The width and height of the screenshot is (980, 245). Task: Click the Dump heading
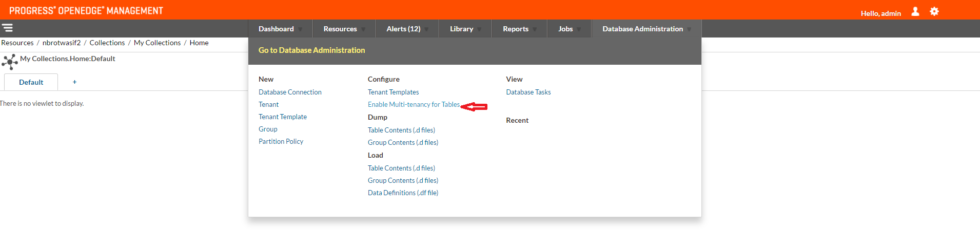[378, 117]
